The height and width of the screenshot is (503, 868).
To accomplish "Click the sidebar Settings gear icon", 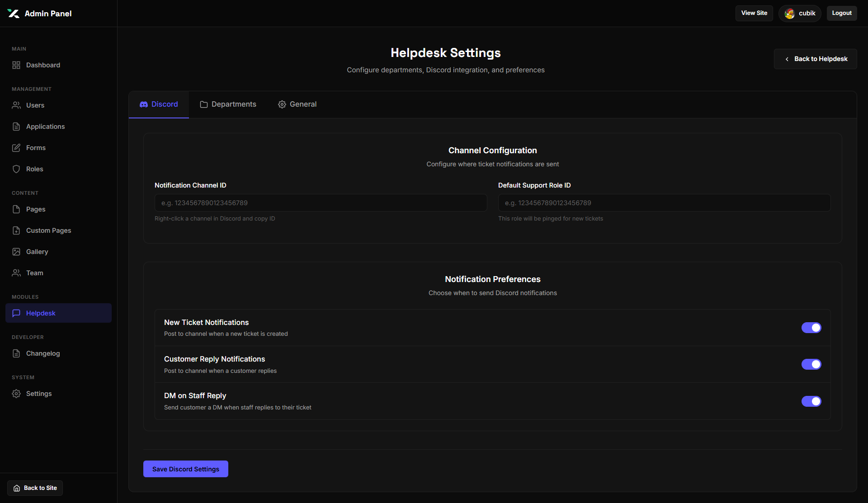I will tap(16, 394).
